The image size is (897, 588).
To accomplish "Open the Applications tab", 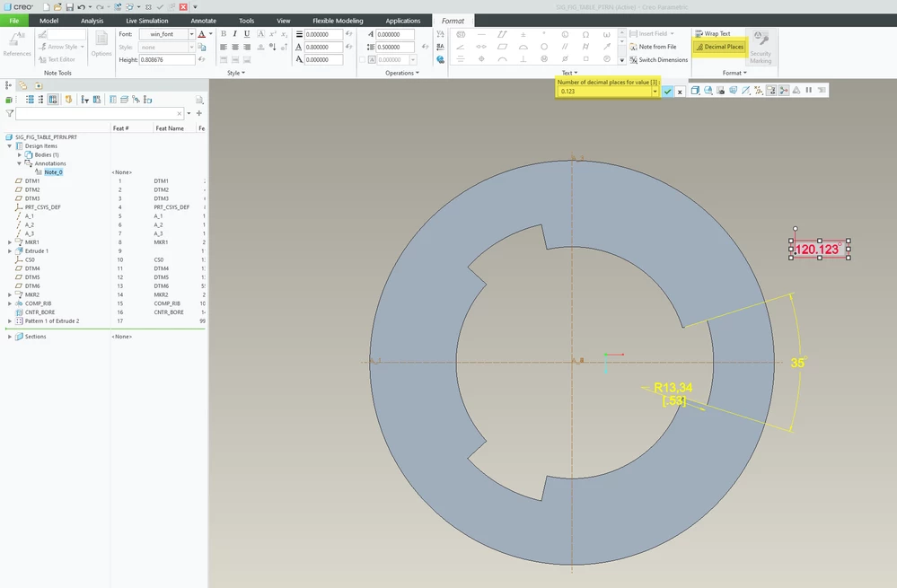I will point(403,21).
